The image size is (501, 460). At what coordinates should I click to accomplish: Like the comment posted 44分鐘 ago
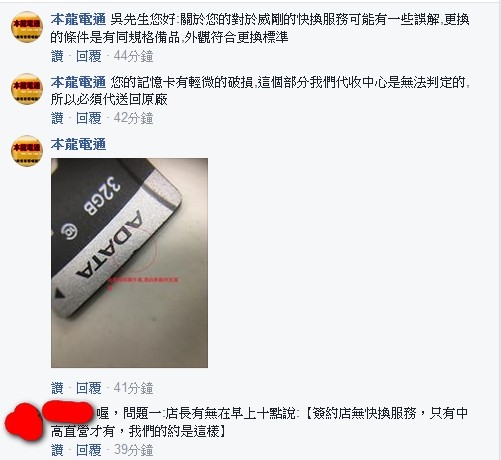[x=57, y=56]
